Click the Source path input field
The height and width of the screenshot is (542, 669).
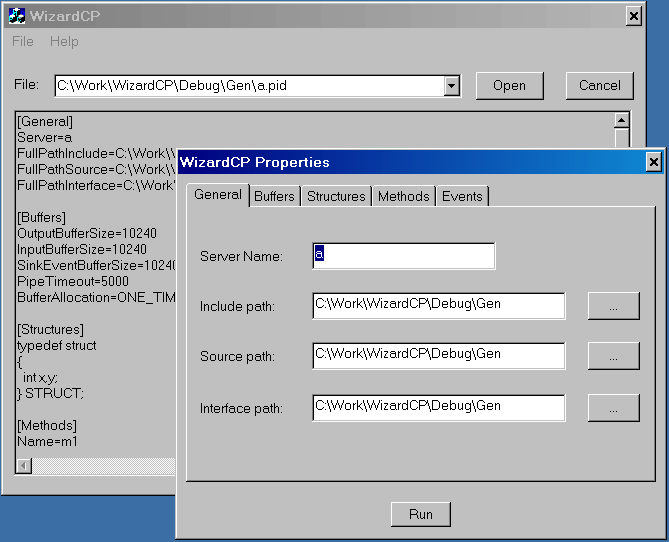click(x=438, y=356)
